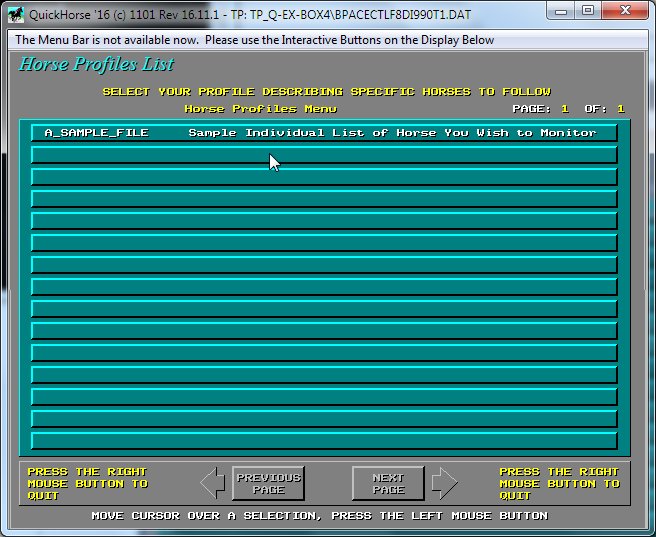656x537 pixels.
Task: Choose the sixth profile slot in list
Action: (324, 243)
